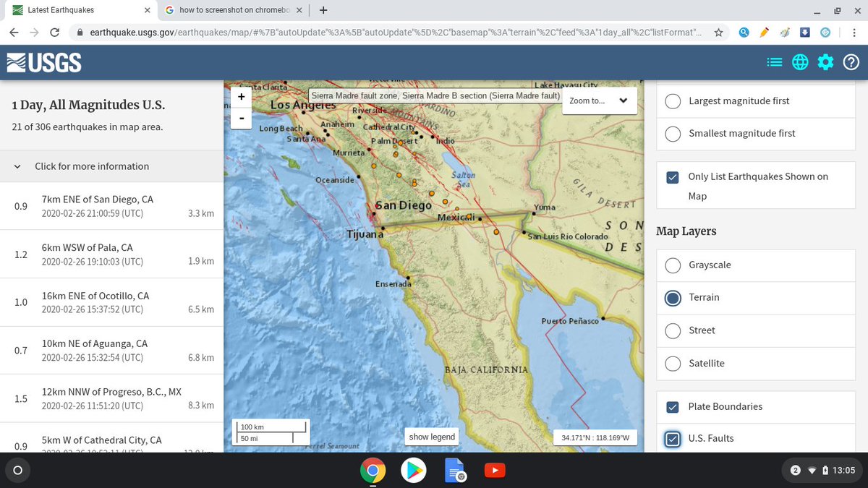Open the system tray clock showing 13:05

click(843, 471)
